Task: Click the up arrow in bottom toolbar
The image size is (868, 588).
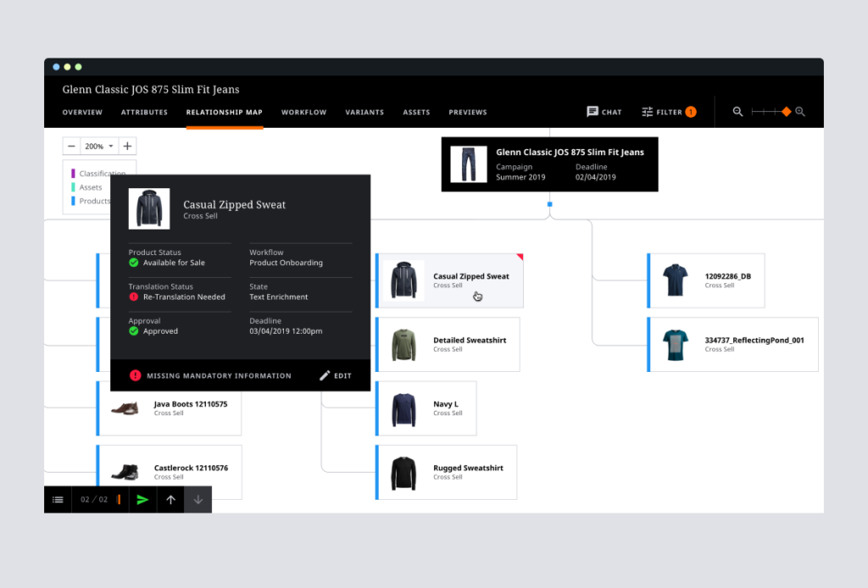Action: coord(170,500)
